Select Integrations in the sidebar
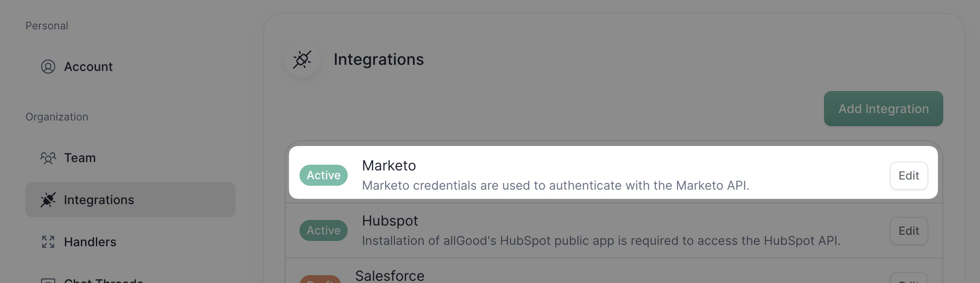Viewport: 980px width, 283px height. 130,200
